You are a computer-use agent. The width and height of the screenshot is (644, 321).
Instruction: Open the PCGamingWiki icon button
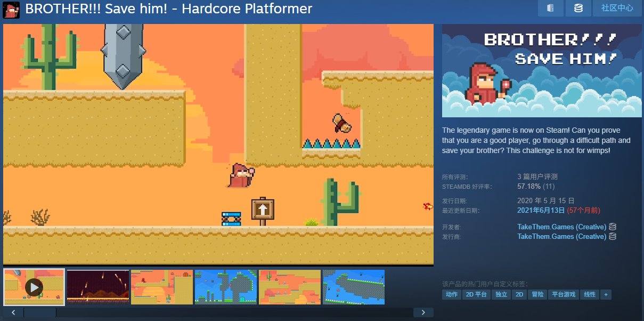pos(551,8)
